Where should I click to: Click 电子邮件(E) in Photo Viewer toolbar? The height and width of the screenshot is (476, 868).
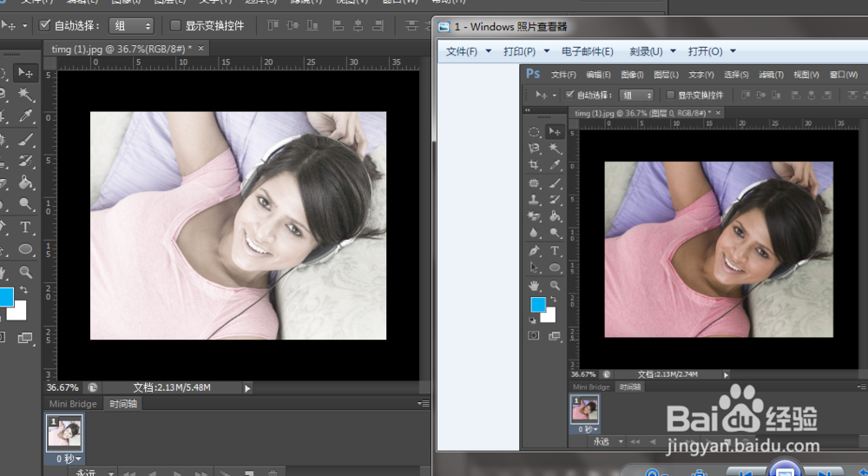[588, 51]
